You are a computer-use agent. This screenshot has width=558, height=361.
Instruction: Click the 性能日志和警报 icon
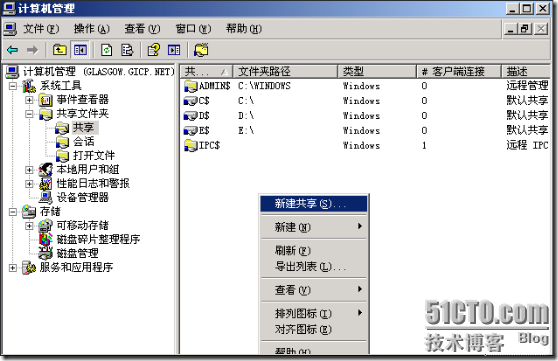(46, 183)
